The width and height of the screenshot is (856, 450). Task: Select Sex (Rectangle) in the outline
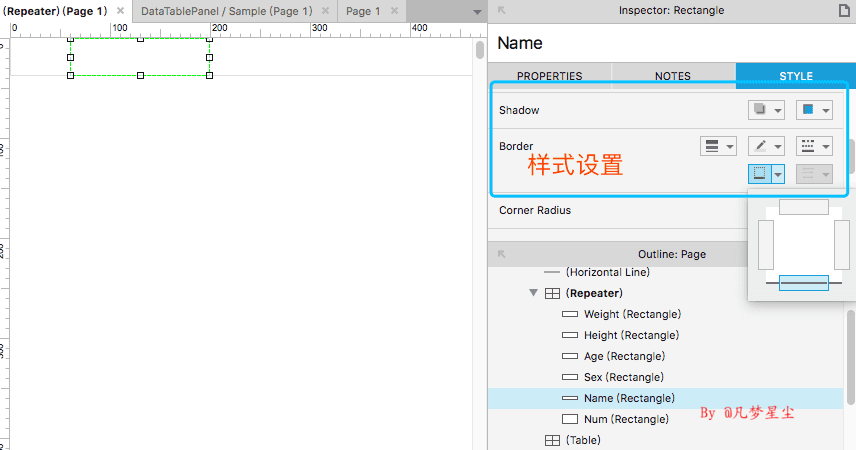[x=623, y=377]
